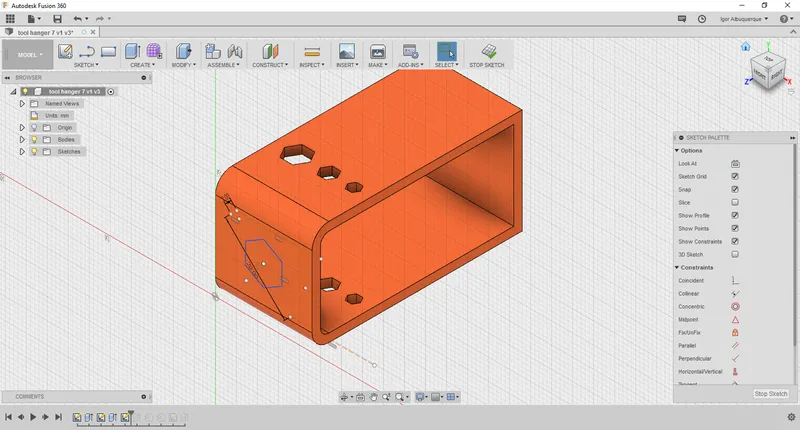800x430 pixels.
Task: Select the Measure inspect icon
Action: 312,52
